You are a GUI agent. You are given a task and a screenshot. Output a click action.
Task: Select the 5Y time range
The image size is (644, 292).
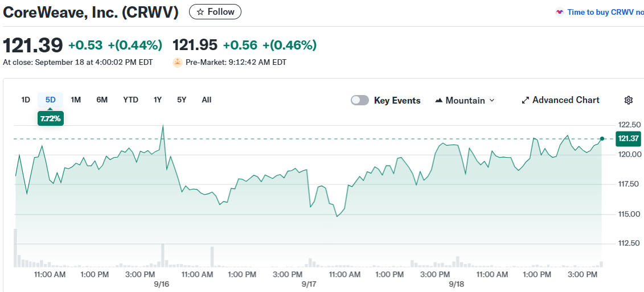point(182,100)
